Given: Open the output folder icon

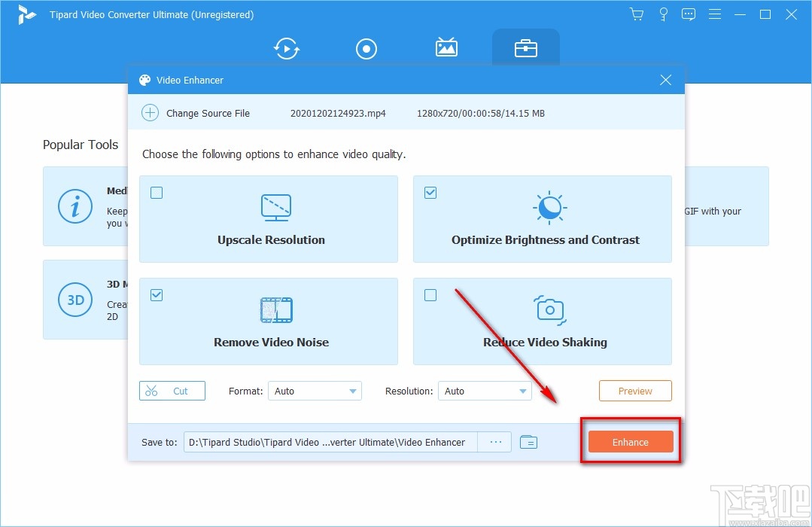Looking at the screenshot, I should pos(528,442).
